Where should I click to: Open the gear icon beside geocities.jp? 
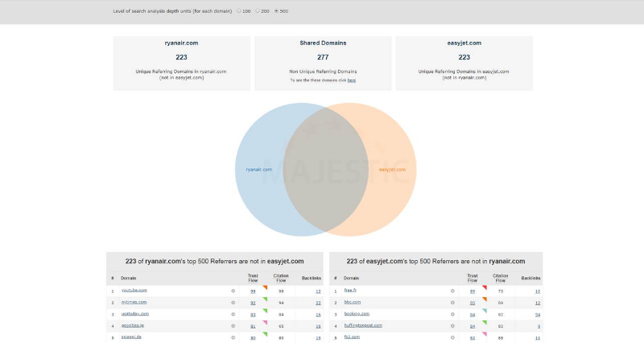[233, 326]
